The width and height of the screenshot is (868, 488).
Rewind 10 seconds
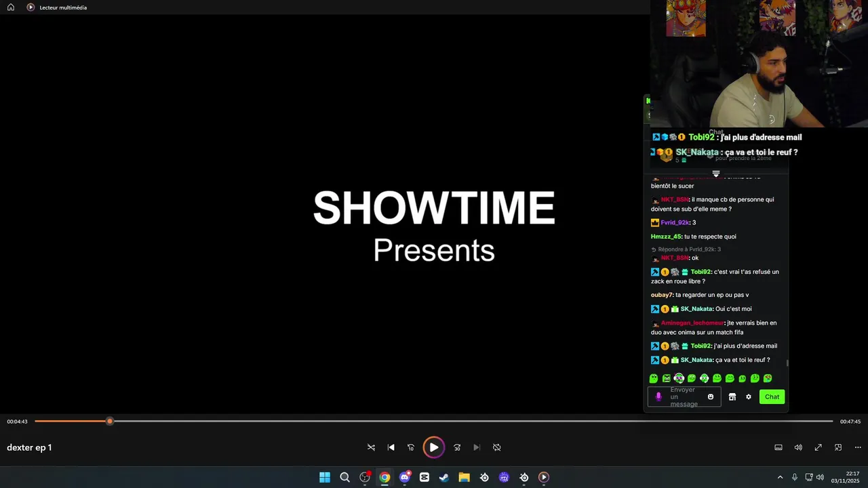pos(411,447)
